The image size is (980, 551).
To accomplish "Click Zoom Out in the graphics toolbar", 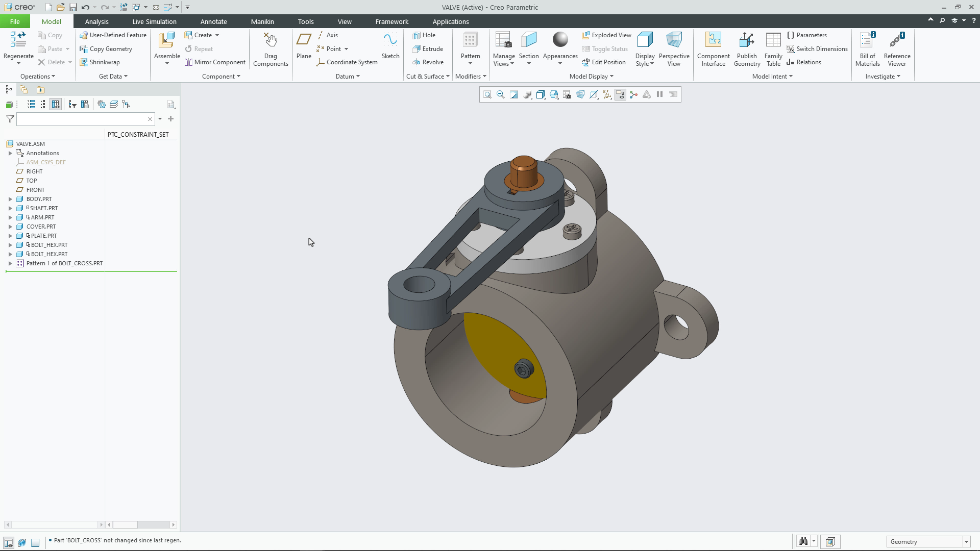I will [x=501, y=94].
